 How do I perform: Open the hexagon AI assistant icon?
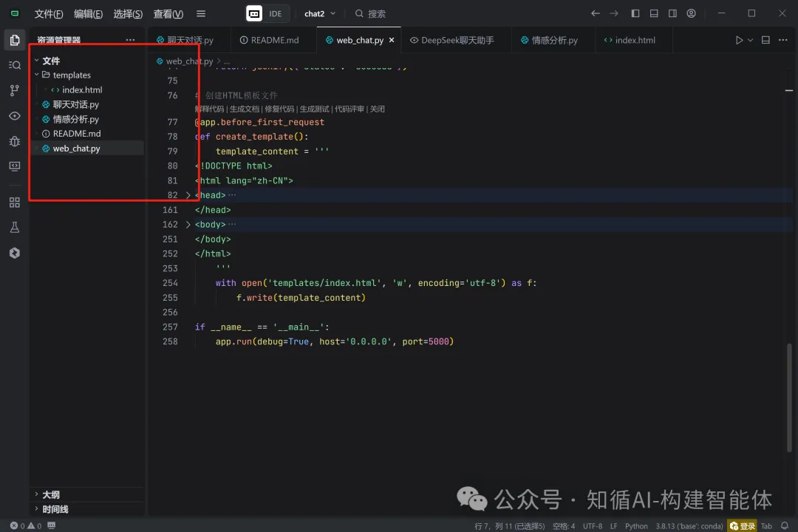[x=15, y=253]
